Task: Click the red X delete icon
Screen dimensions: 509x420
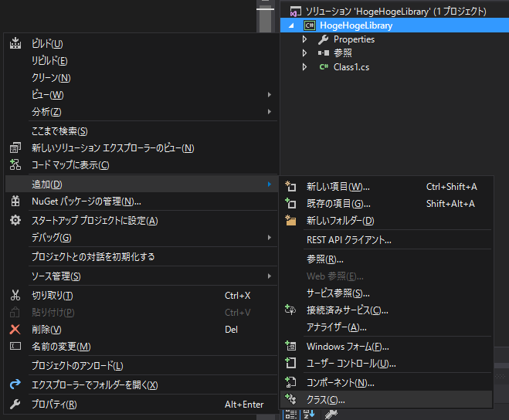Action: pos(15,329)
